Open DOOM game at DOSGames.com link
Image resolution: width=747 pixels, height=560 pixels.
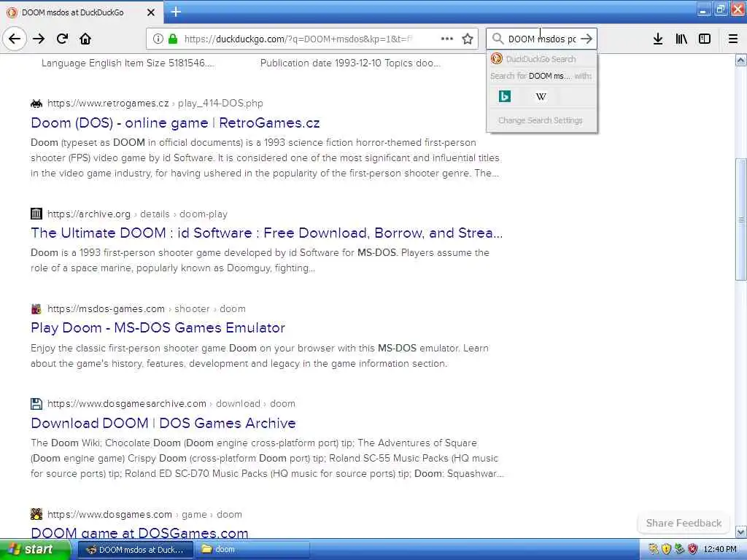(x=139, y=533)
